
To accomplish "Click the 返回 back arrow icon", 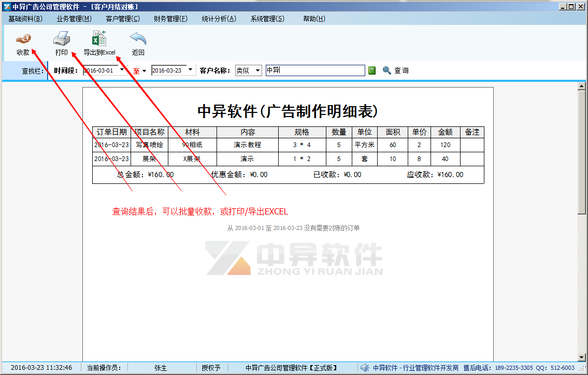I will [x=138, y=38].
